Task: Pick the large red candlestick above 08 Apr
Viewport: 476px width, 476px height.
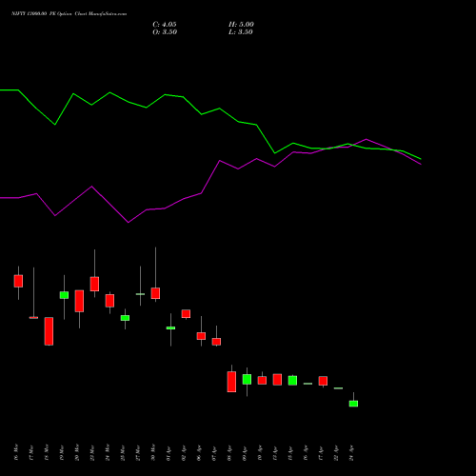Action: (231, 382)
